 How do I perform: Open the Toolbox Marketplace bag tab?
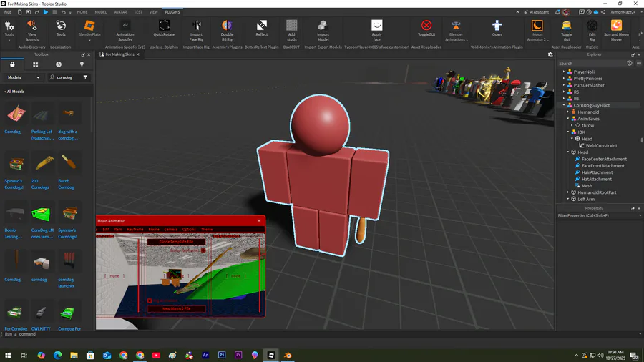(x=12, y=64)
